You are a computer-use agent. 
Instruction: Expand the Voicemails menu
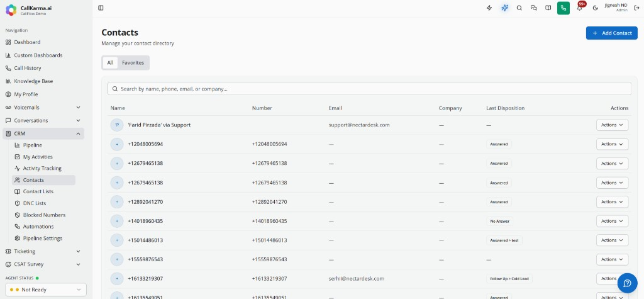tap(43, 108)
